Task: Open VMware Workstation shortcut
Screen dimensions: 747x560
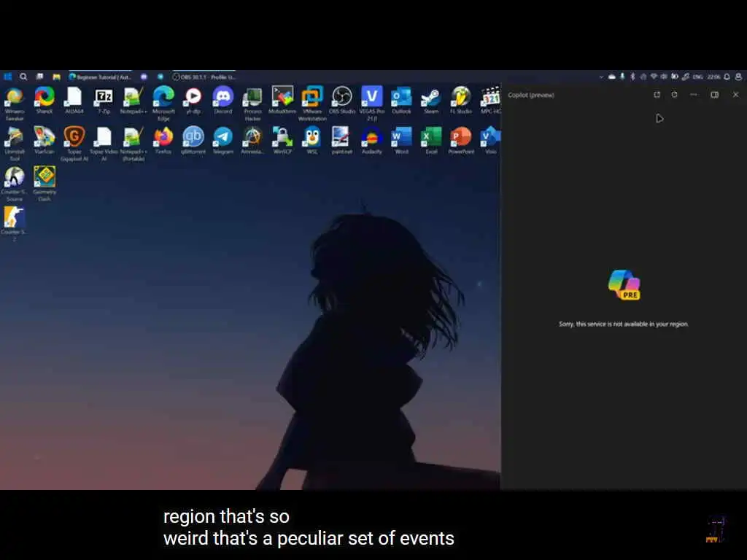Action: click(x=312, y=104)
